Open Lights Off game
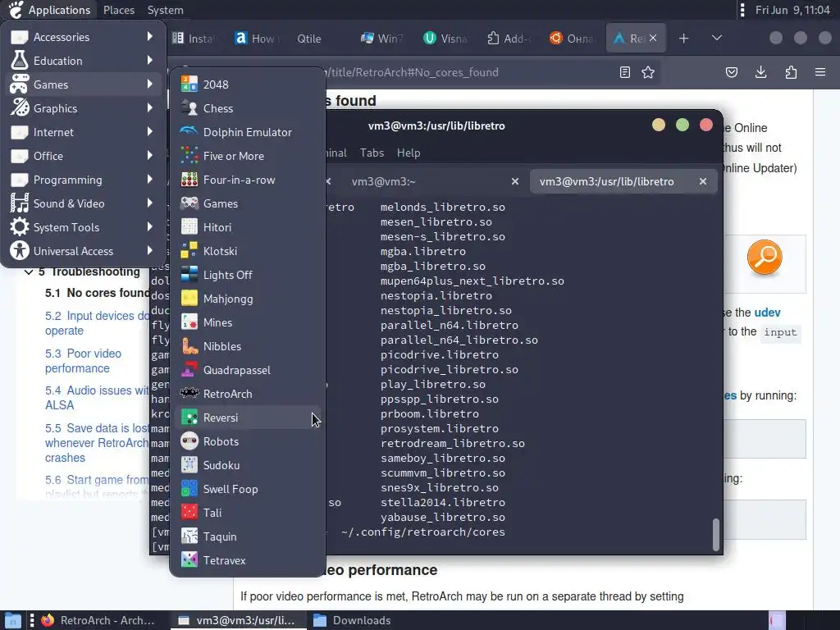Viewport: 840px width, 630px height. [248, 275]
